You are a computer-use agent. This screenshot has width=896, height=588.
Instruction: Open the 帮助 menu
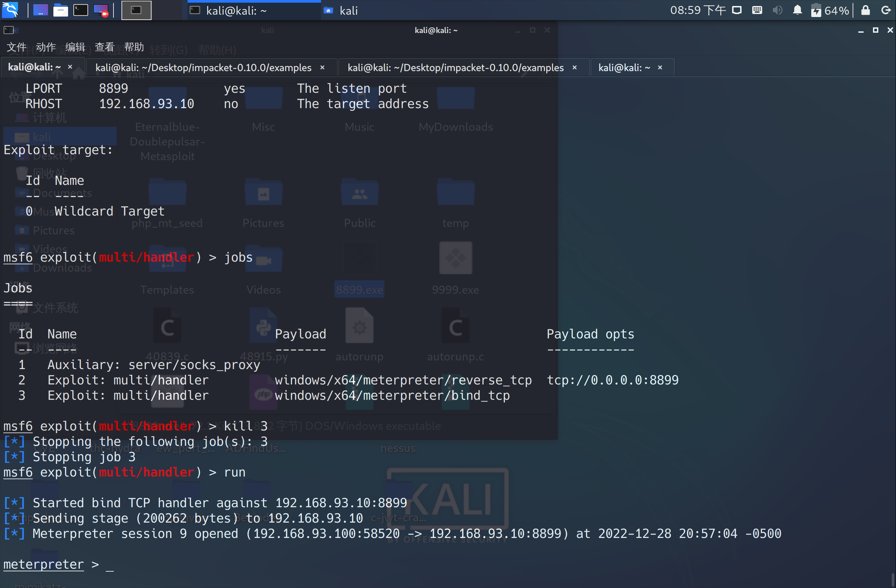coord(134,47)
